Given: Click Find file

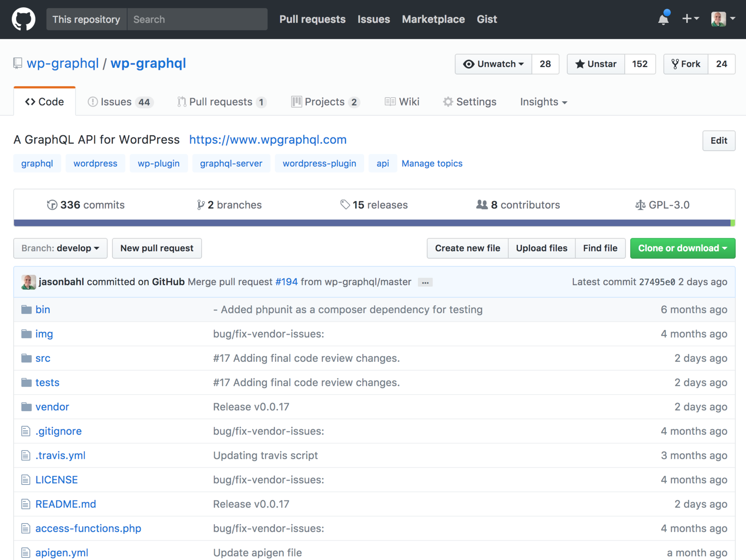Looking at the screenshot, I should click(600, 248).
